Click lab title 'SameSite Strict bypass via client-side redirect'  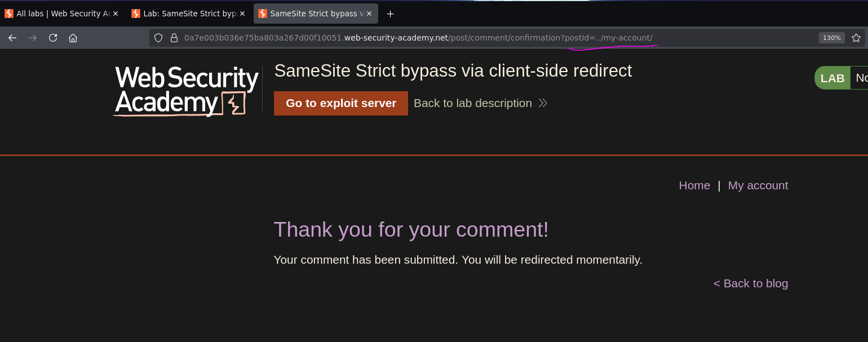(453, 71)
